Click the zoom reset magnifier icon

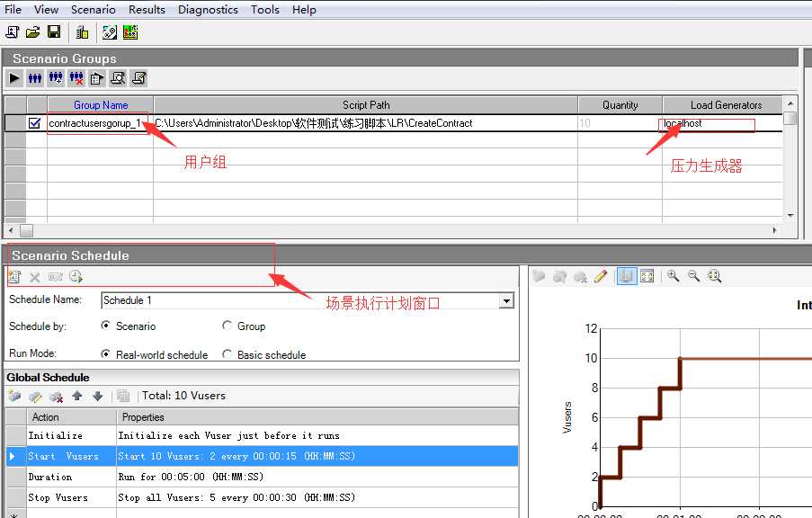(714, 276)
